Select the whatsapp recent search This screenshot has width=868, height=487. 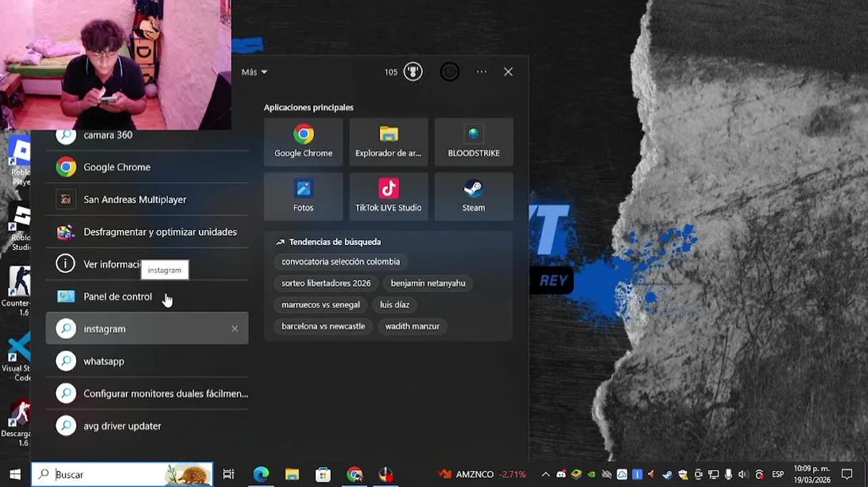pyautogui.click(x=147, y=361)
